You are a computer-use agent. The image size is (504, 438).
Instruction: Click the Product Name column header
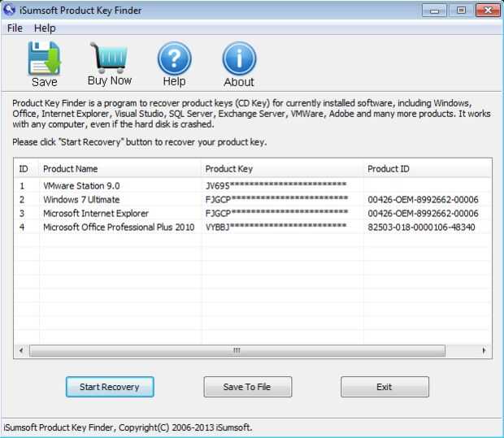tap(119, 169)
